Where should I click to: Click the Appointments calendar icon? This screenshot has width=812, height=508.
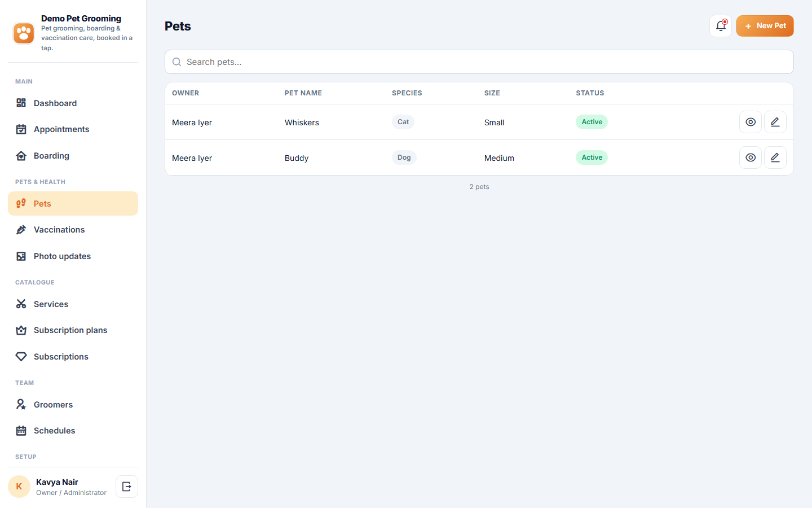[x=21, y=129]
